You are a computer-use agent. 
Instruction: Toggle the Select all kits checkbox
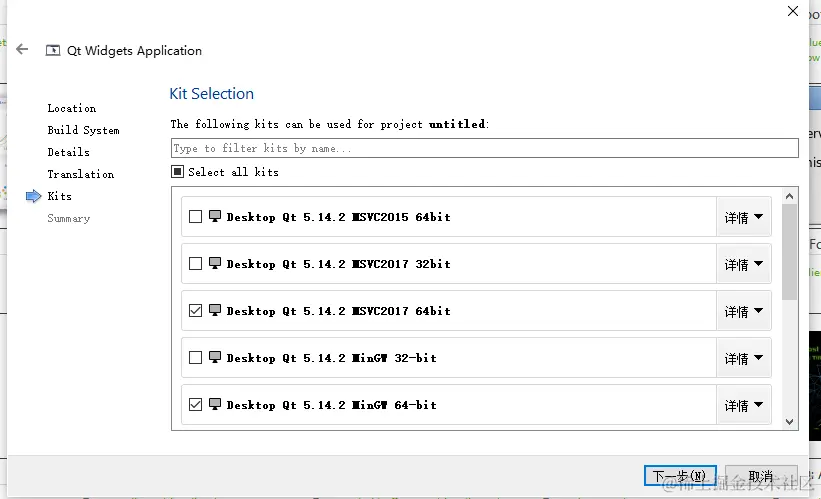pos(177,172)
